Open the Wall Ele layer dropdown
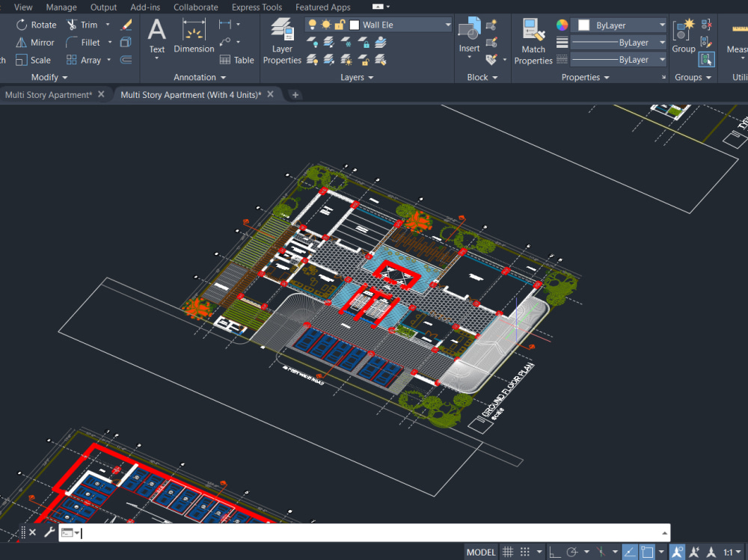748x560 pixels. [x=448, y=23]
